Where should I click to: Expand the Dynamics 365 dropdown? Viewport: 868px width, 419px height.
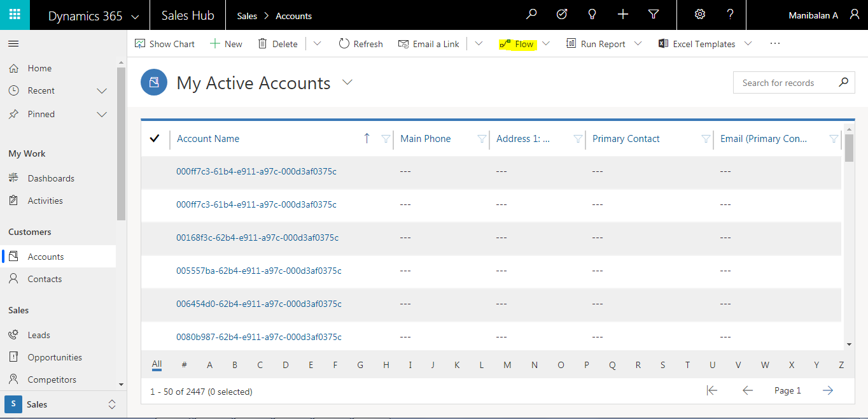(135, 17)
